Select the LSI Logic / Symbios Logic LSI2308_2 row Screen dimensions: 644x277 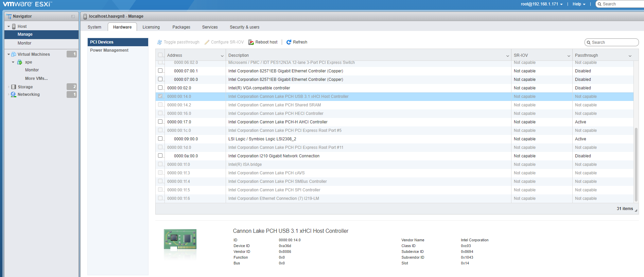pyautogui.click(x=394, y=139)
